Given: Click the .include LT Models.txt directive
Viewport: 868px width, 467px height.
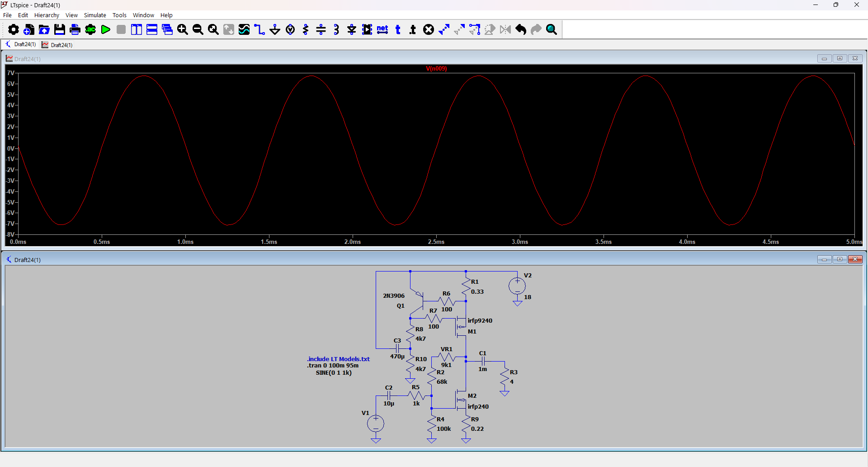Looking at the screenshot, I should [338, 359].
